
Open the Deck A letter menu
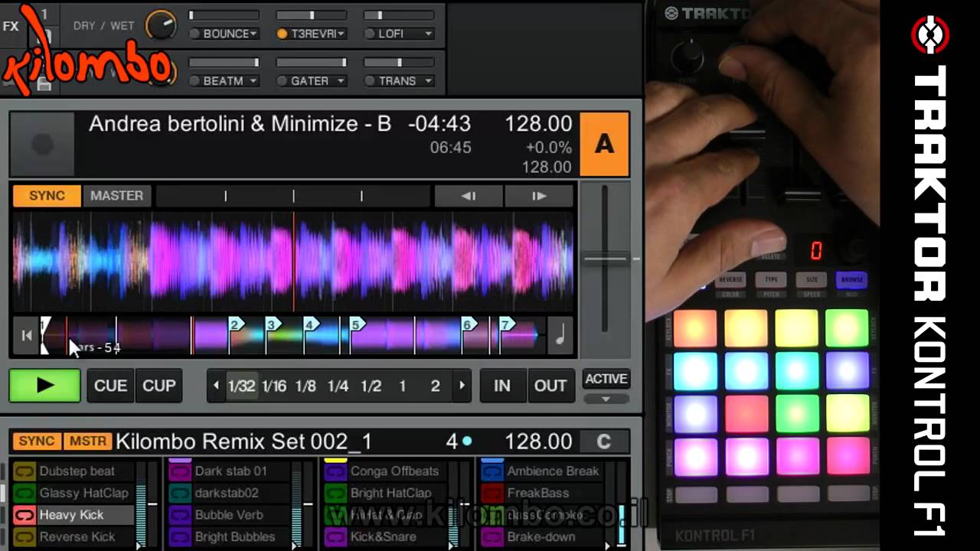(604, 144)
